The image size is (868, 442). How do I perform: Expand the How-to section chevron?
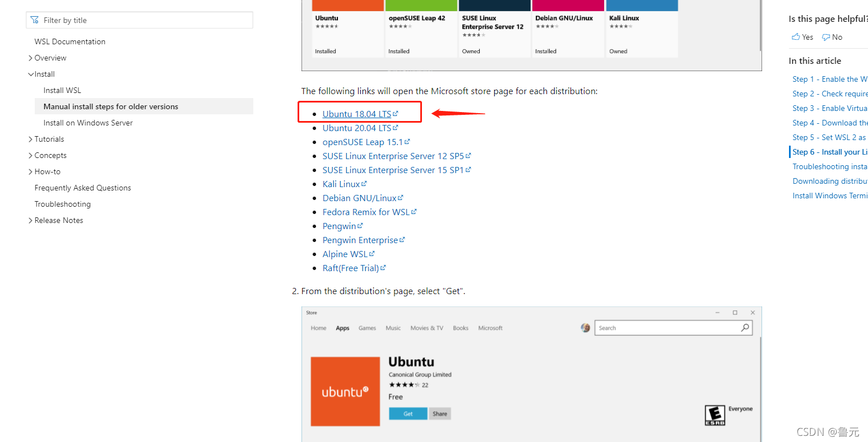(x=30, y=171)
